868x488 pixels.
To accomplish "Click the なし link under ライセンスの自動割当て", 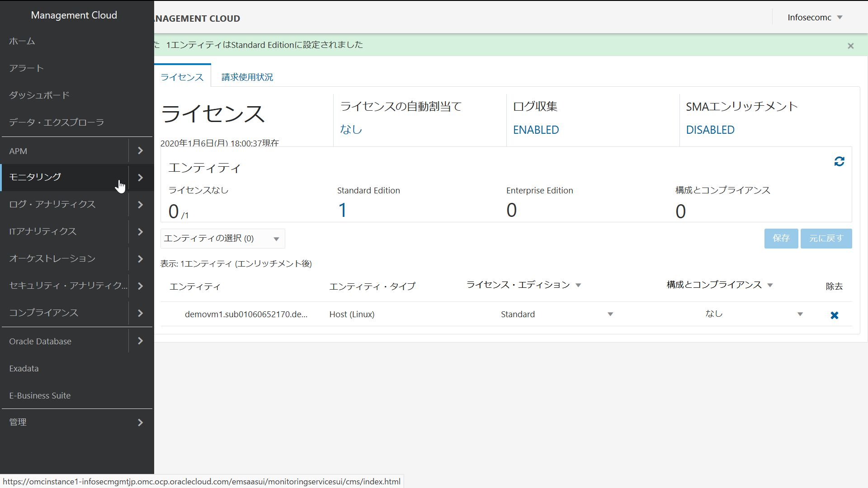I will click(x=351, y=130).
